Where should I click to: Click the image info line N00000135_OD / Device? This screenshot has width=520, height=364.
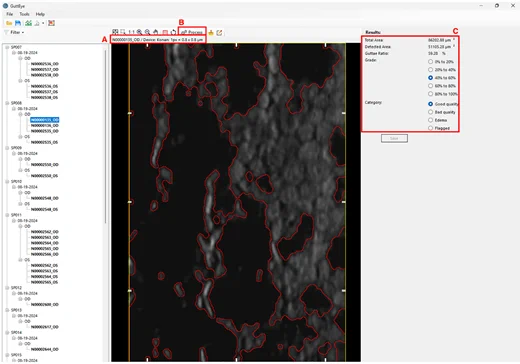click(x=158, y=40)
